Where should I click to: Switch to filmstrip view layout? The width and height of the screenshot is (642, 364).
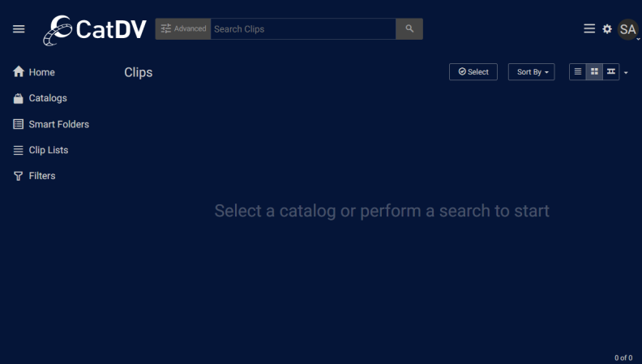click(x=611, y=71)
